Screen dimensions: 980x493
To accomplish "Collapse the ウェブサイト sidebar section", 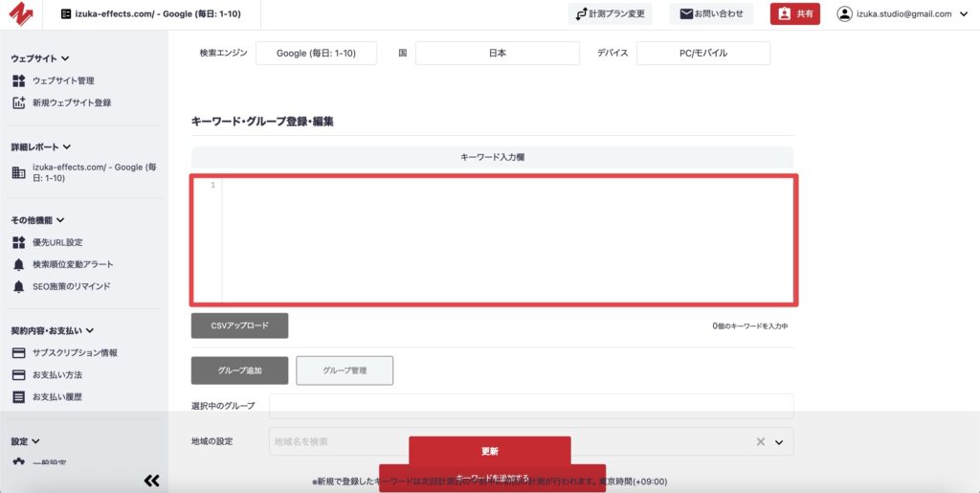I will pos(65,59).
